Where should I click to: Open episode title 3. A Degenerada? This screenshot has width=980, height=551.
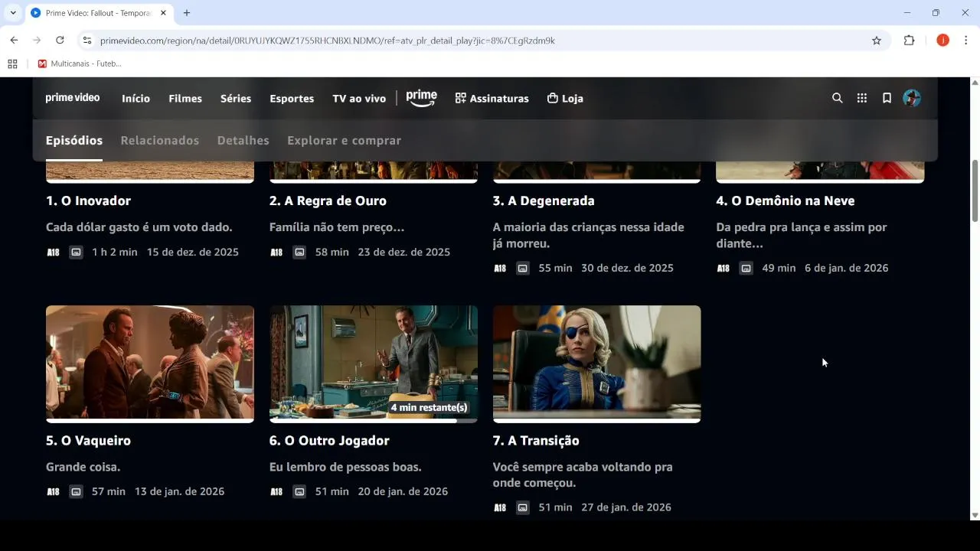click(544, 201)
